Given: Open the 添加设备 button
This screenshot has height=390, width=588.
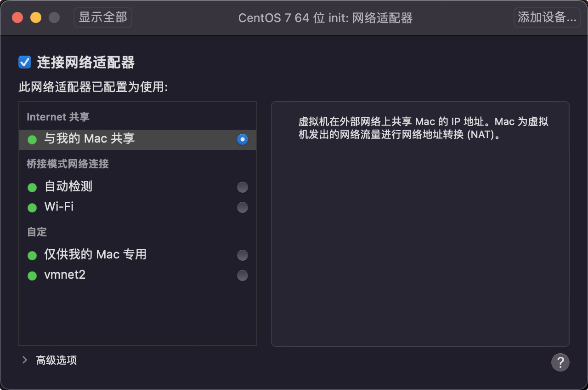Looking at the screenshot, I should [547, 17].
